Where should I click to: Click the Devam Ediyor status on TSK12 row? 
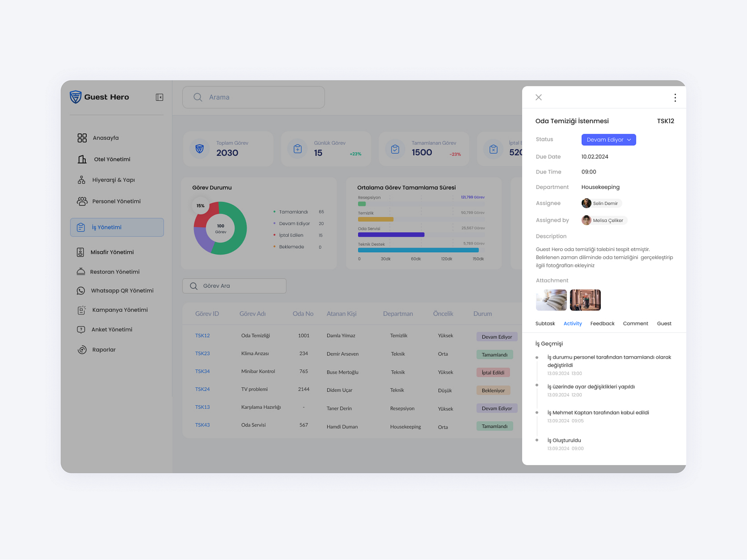point(496,336)
